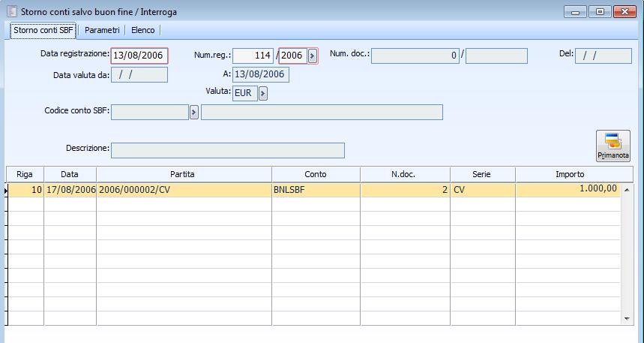Click the grid scrollbar up arrow
Image resolution: width=644 pixels, height=343 pixels.
pyautogui.click(x=627, y=190)
